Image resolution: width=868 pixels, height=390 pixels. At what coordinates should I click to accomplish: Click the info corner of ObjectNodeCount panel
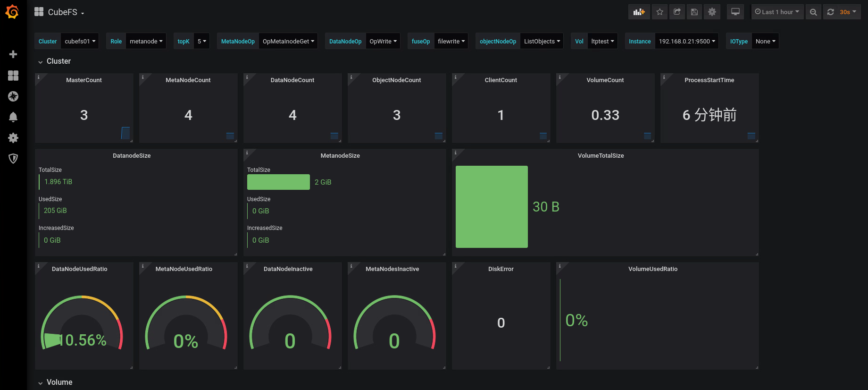pos(351,76)
